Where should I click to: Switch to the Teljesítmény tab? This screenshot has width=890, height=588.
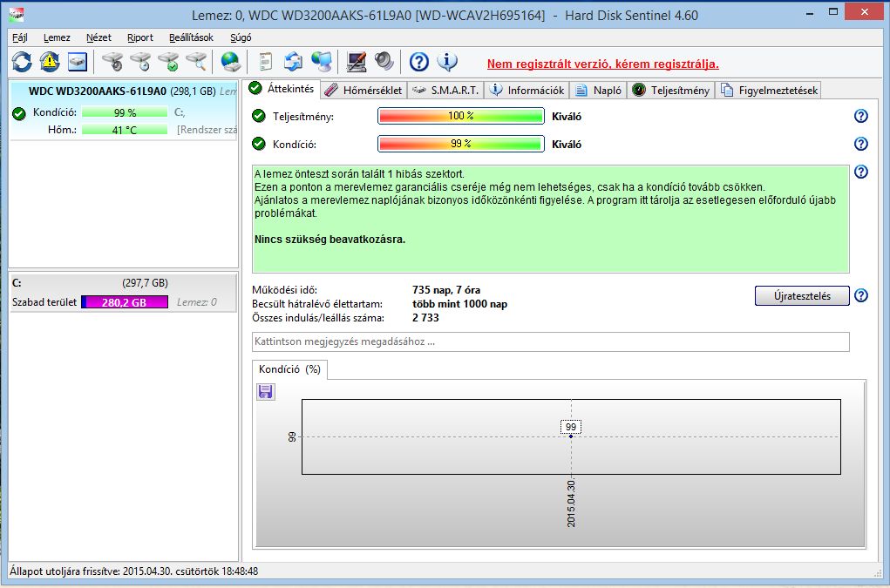(671, 90)
